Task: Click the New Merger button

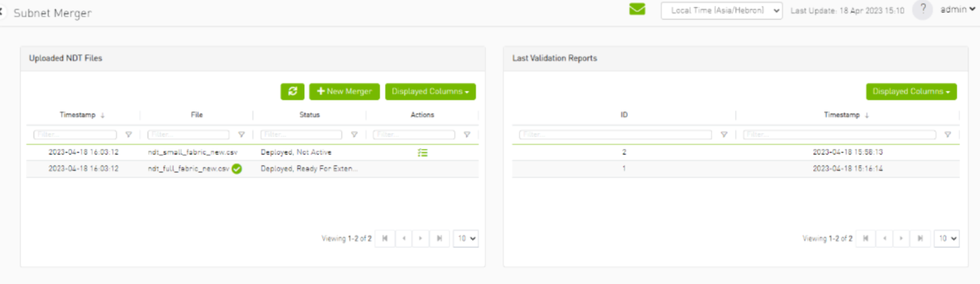Action: pos(344,92)
